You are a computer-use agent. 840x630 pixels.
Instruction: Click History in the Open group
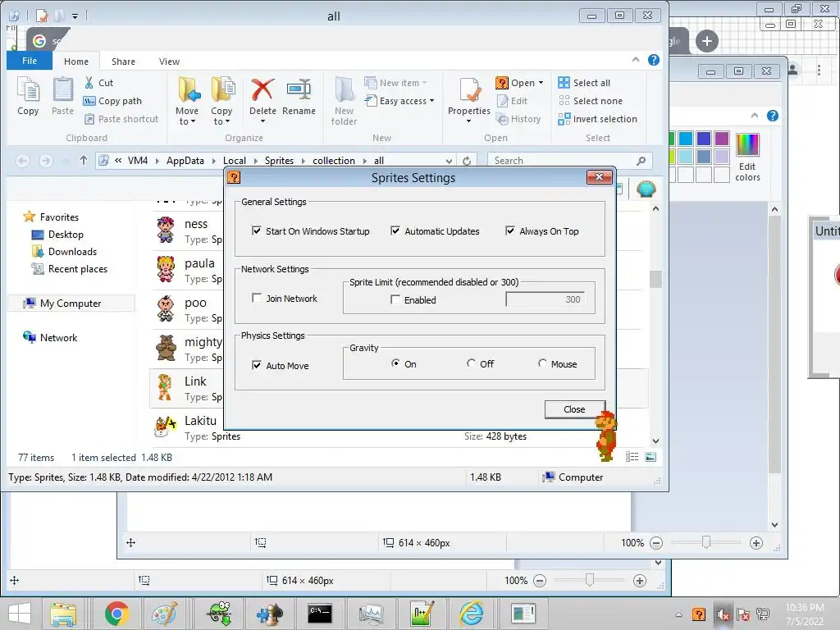[x=518, y=119]
